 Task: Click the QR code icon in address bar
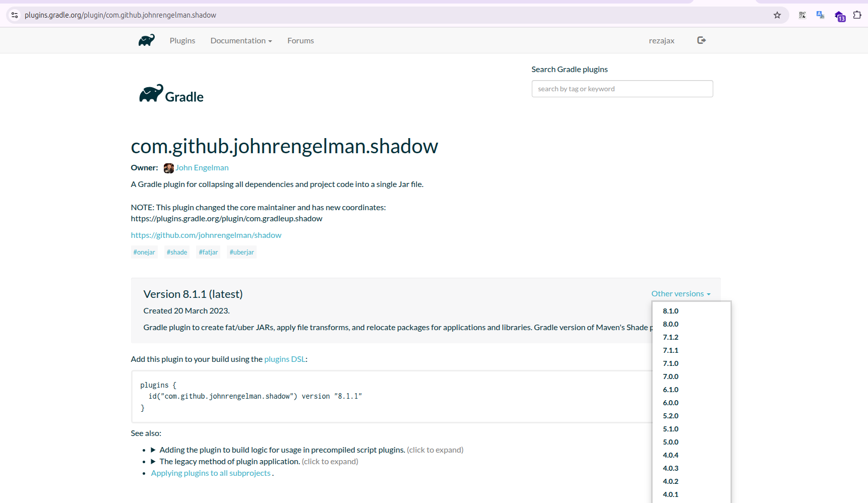coord(802,15)
